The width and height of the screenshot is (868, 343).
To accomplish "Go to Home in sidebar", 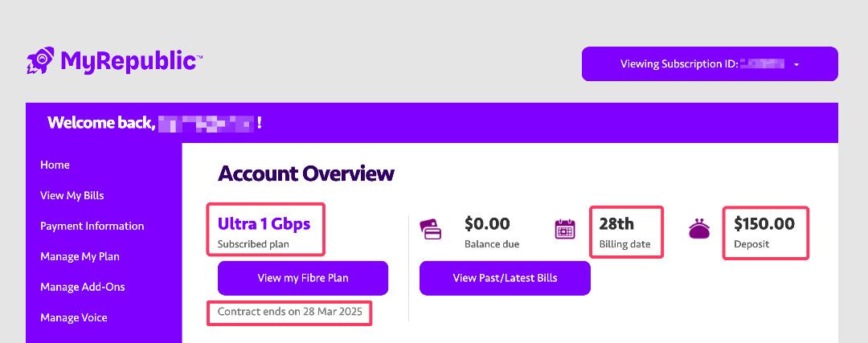I will [x=55, y=165].
